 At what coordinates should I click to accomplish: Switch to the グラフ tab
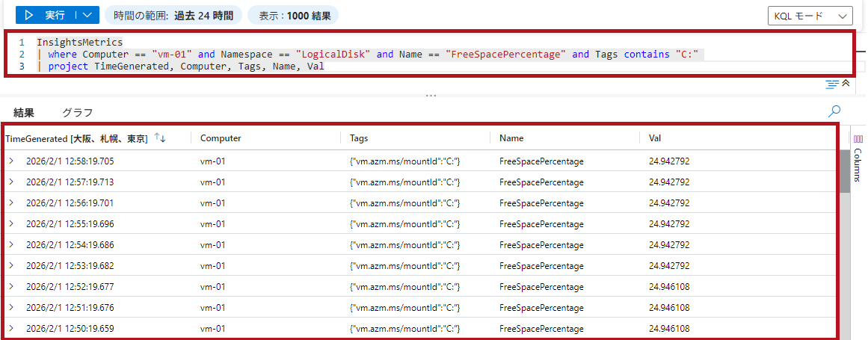[77, 113]
